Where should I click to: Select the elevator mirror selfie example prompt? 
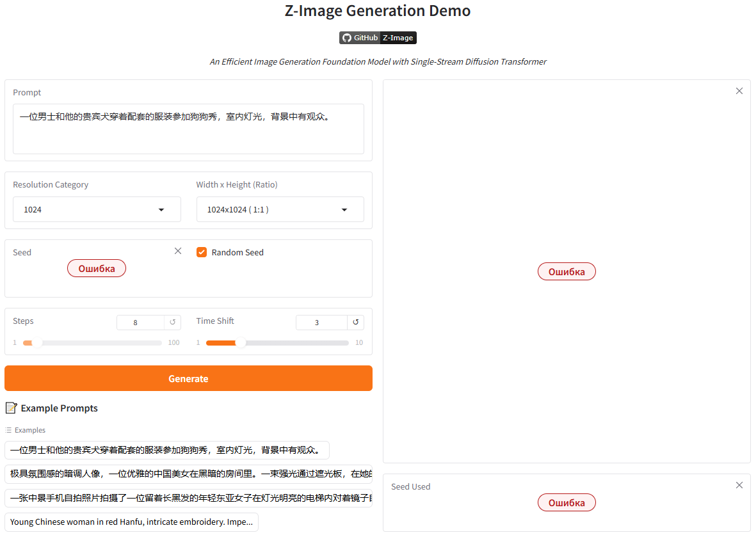[188, 498]
